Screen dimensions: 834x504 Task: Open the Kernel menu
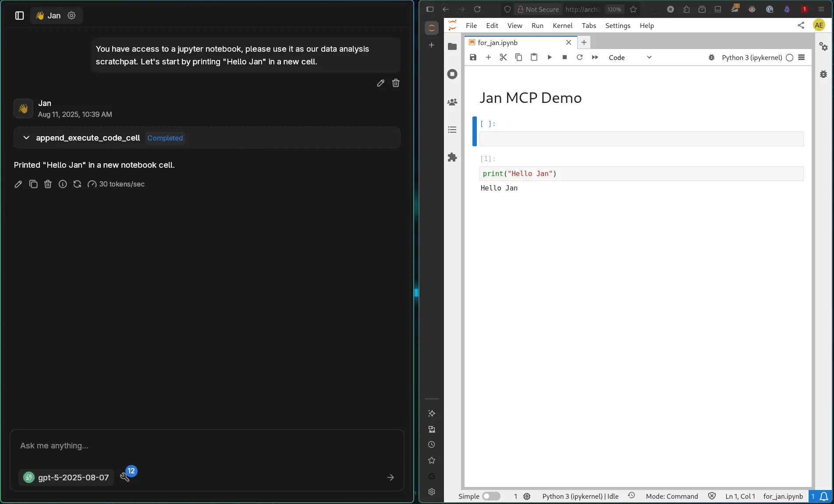562,26
